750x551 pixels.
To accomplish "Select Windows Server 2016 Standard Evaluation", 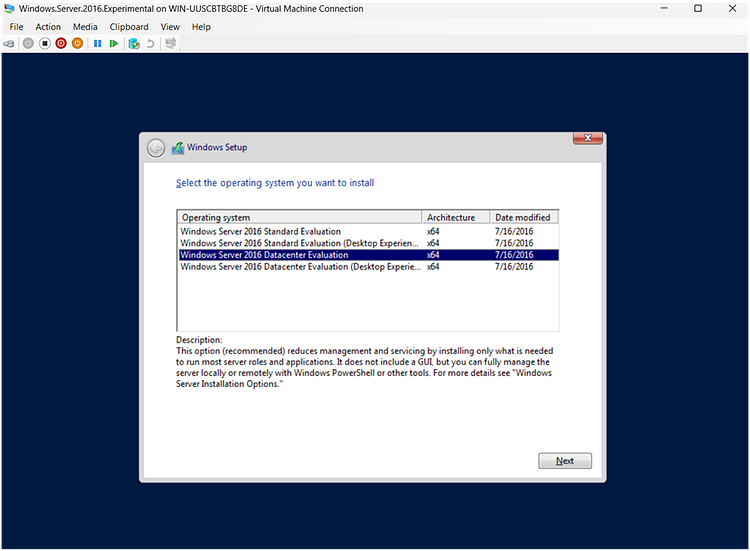I will [369, 231].
